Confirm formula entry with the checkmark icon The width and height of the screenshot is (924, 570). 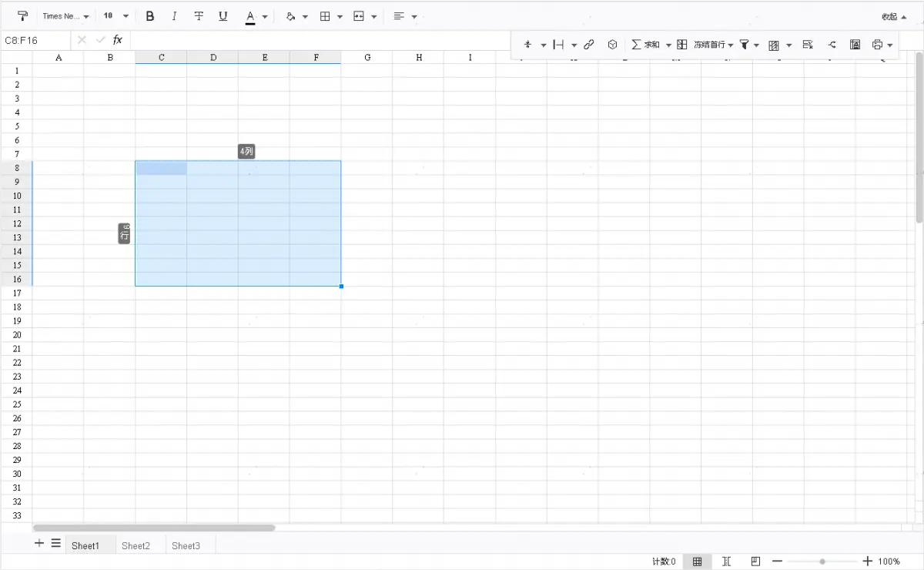tap(100, 39)
